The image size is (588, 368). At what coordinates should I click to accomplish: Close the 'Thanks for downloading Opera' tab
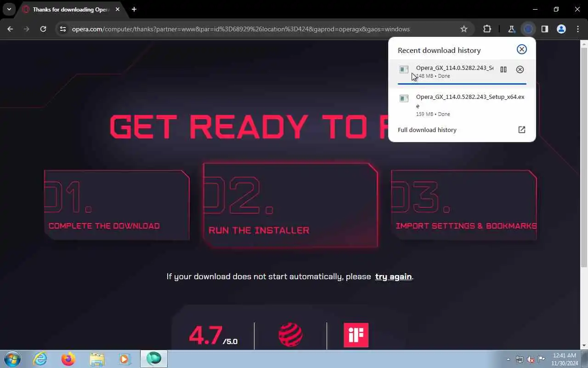click(x=118, y=9)
